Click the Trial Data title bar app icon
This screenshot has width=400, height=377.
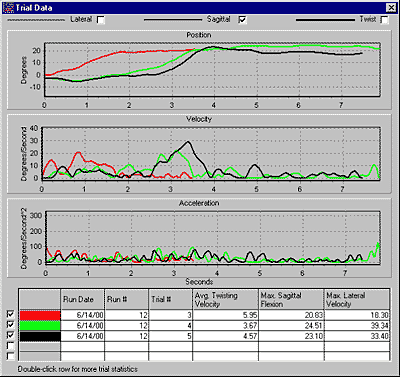[x=8, y=7]
